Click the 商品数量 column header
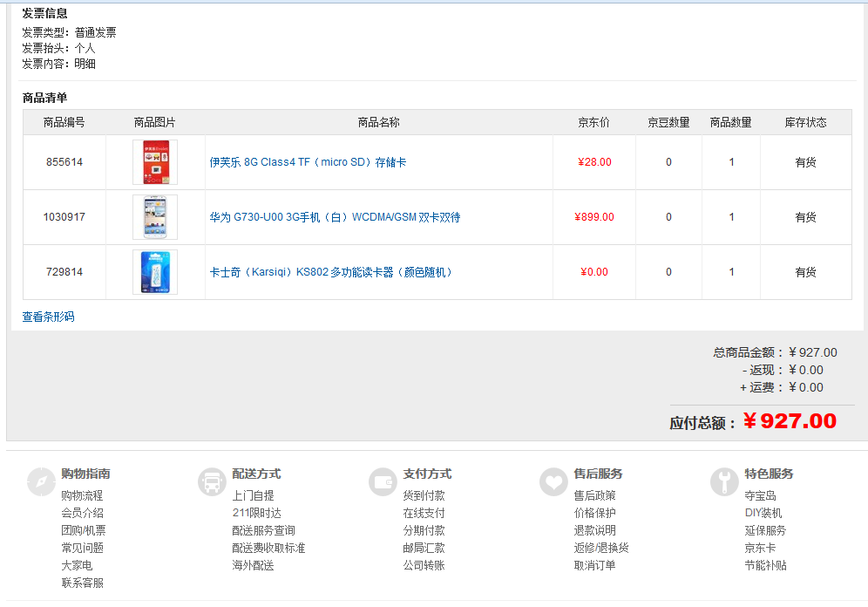The height and width of the screenshot is (607, 868). point(730,122)
